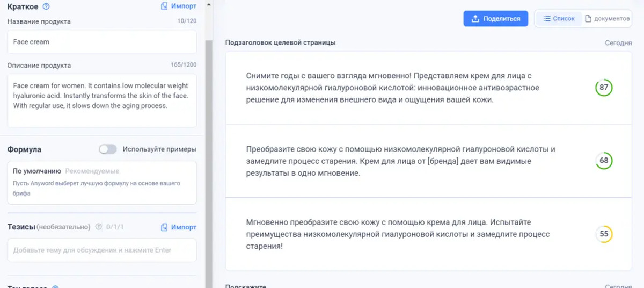The width and height of the screenshot is (644, 288).
Task: Click the Поделиться share button
Action: point(496,18)
